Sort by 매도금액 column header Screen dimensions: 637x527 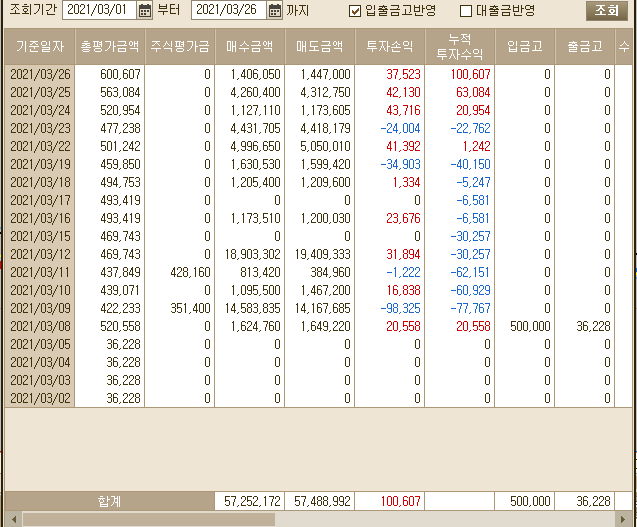pos(319,47)
